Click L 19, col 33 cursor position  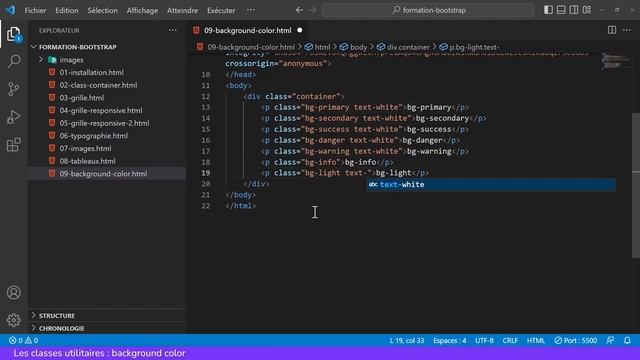[x=407, y=340]
